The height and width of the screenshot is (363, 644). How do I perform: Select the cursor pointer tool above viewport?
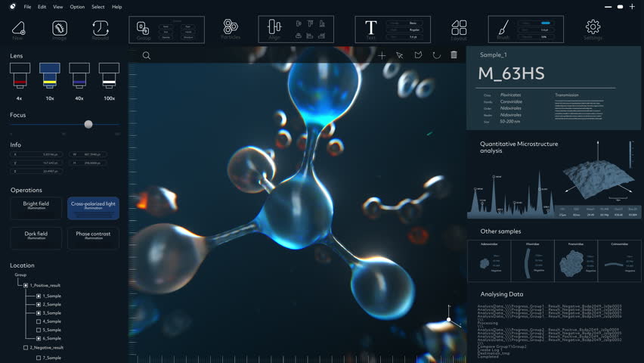click(x=399, y=55)
